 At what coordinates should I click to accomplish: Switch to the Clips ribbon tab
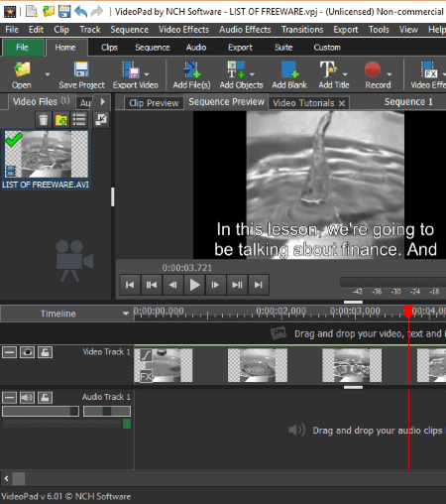point(109,48)
